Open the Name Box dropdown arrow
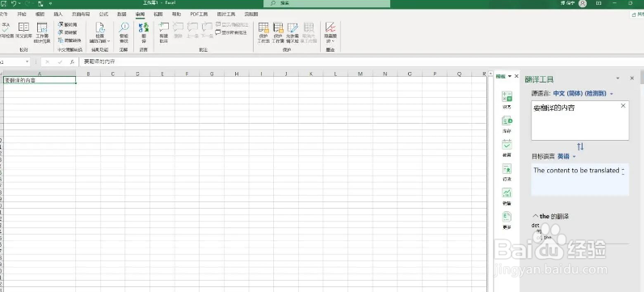The height and width of the screenshot is (292, 644). [27, 61]
